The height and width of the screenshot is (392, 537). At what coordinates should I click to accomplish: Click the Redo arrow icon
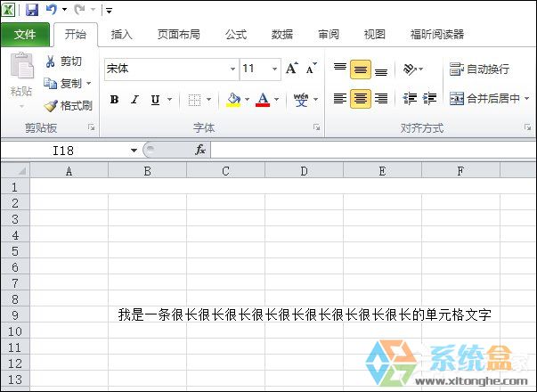(x=79, y=10)
